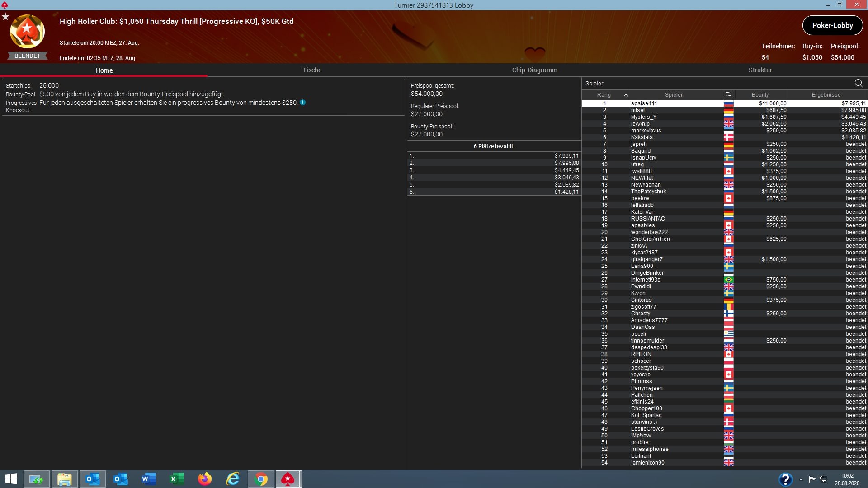Sort players by the Rang column arrow
Viewport: 868px width, 488px height.
[626, 95]
